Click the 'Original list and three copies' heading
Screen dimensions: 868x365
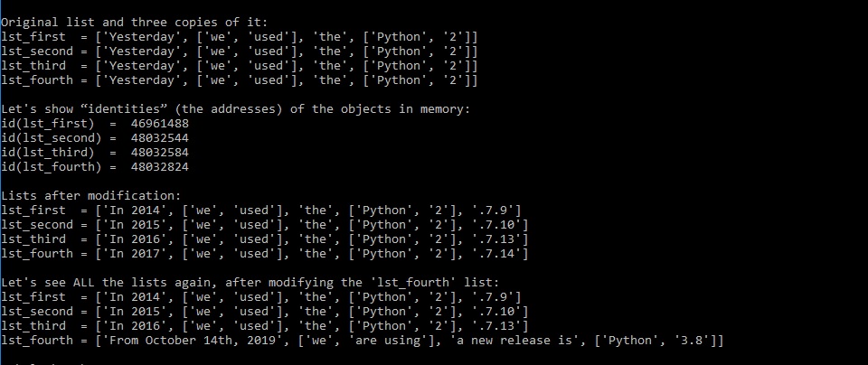134,23
